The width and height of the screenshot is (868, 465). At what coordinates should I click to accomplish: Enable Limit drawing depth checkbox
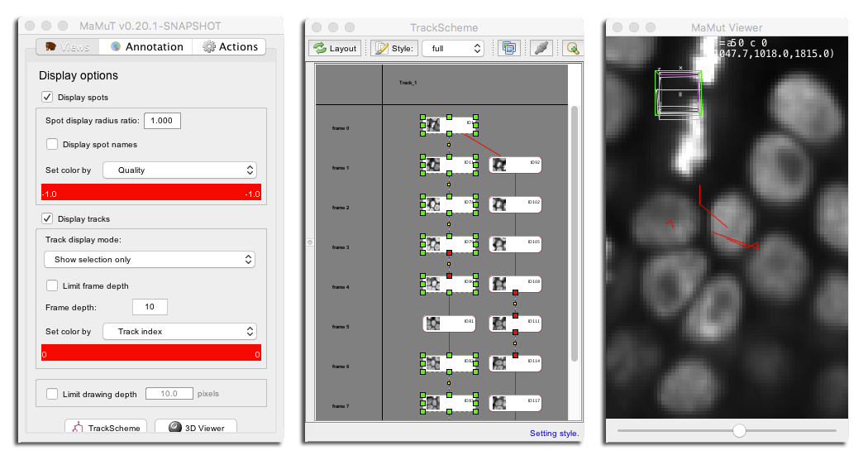point(52,394)
